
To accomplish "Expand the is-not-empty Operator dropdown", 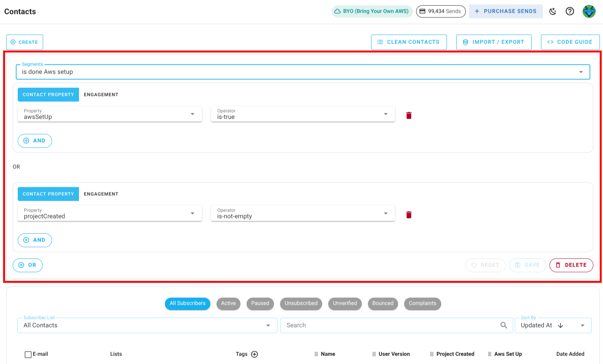I will 386,213.
